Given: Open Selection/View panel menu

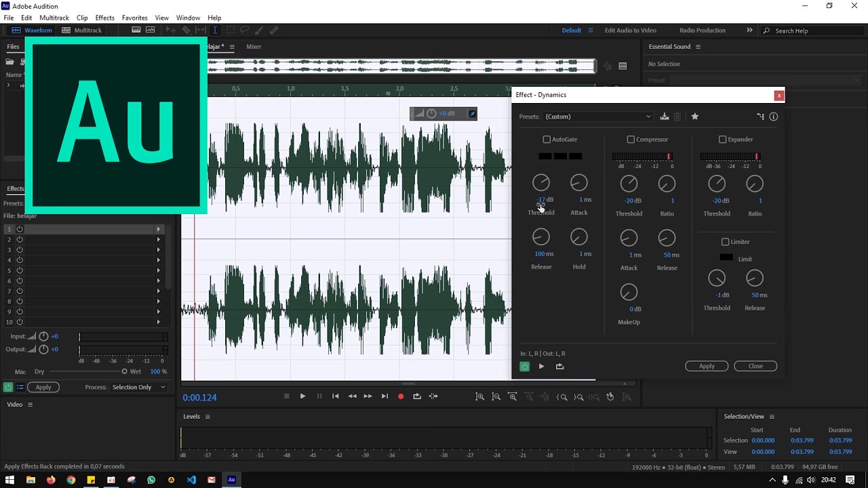Looking at the screenshot, I should [772, 417].
